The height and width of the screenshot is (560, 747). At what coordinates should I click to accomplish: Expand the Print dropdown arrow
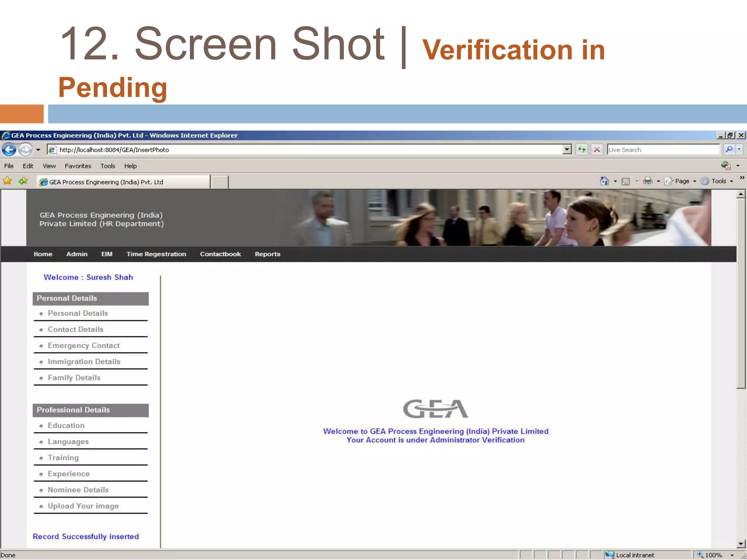[x=658, y=181]
